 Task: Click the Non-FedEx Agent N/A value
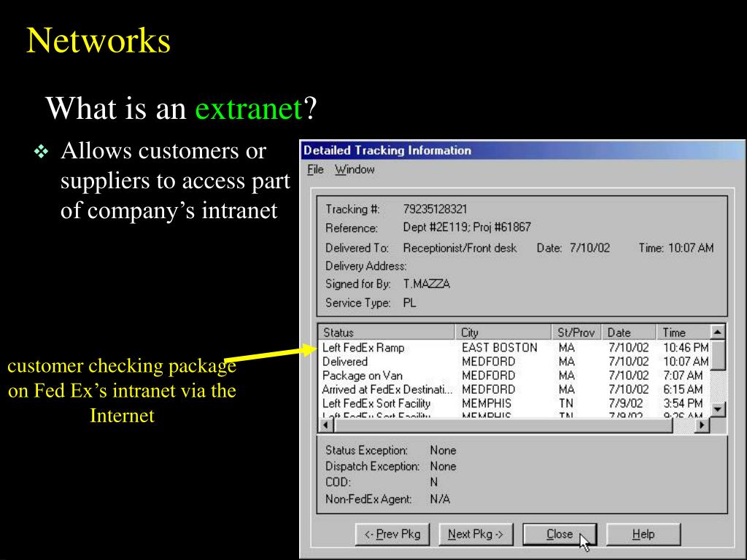click(440, 499)
